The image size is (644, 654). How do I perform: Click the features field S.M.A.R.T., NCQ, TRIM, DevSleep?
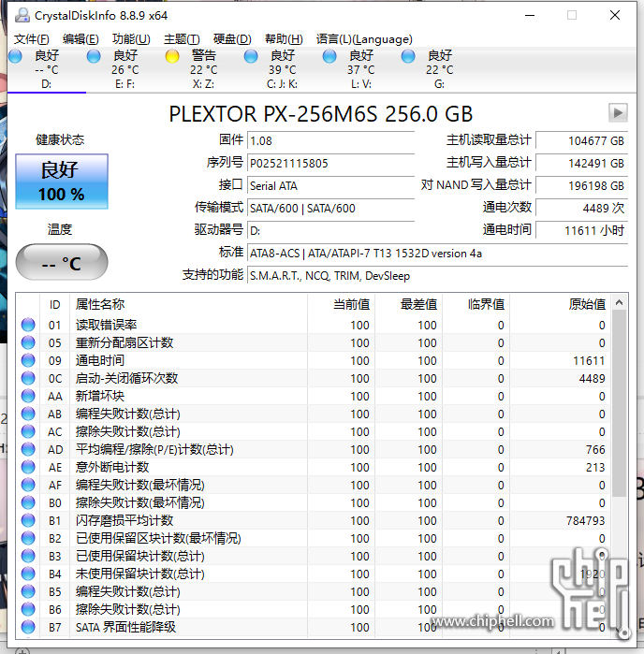(x=437, y=276)
